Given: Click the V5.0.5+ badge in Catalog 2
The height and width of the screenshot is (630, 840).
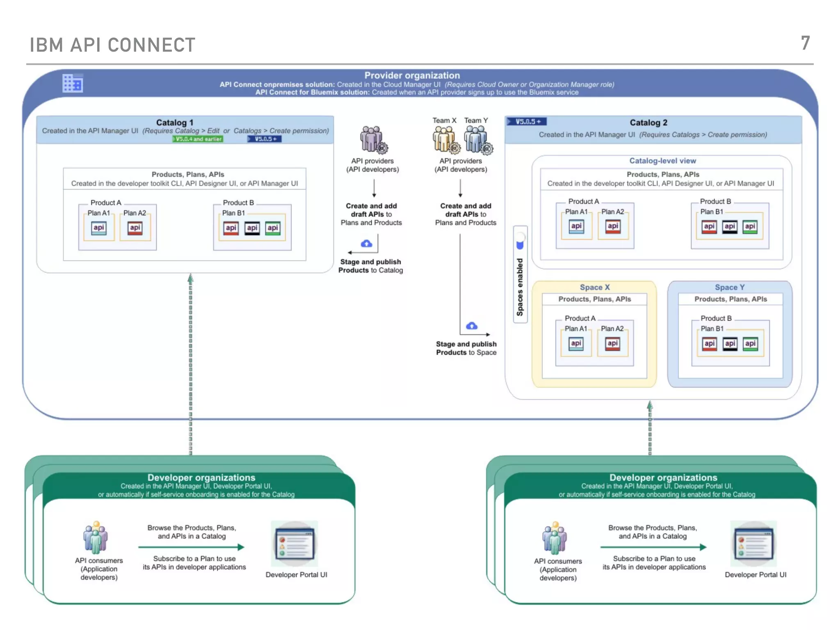Looking at the screenshot, I should 527,121.
